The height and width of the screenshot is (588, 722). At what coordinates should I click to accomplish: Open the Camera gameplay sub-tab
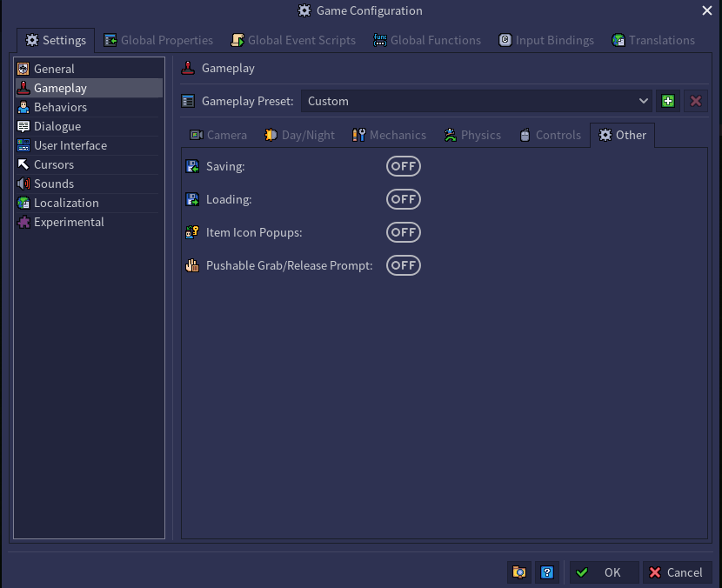pos(218,135)
